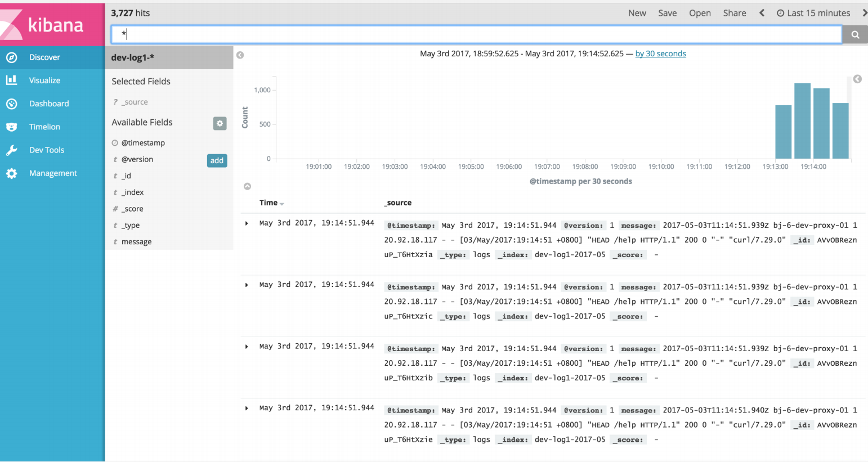Click Save in top menu

tap(667, 13)
